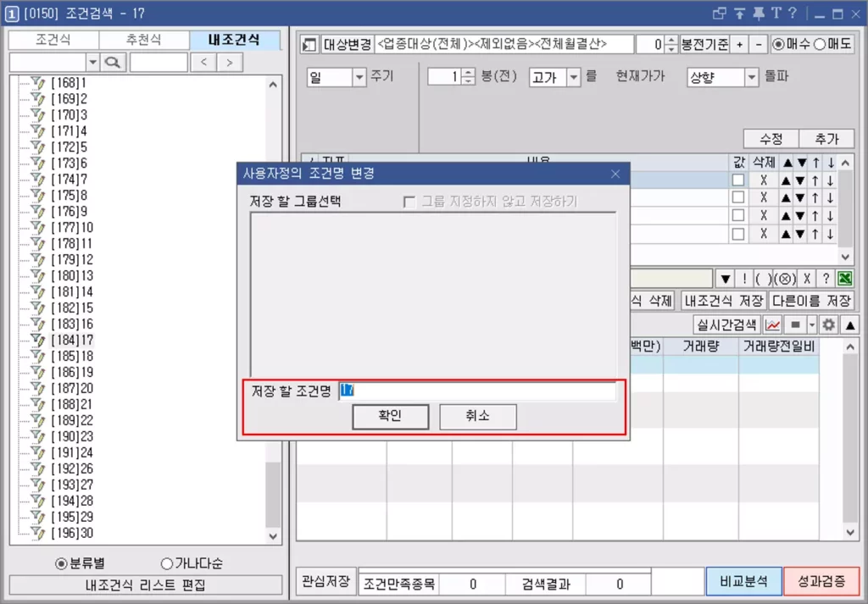Click the '(⊗)' remove parentheses button
The height and width of the screenshot is (604, 868).
(x=785, y=278)
